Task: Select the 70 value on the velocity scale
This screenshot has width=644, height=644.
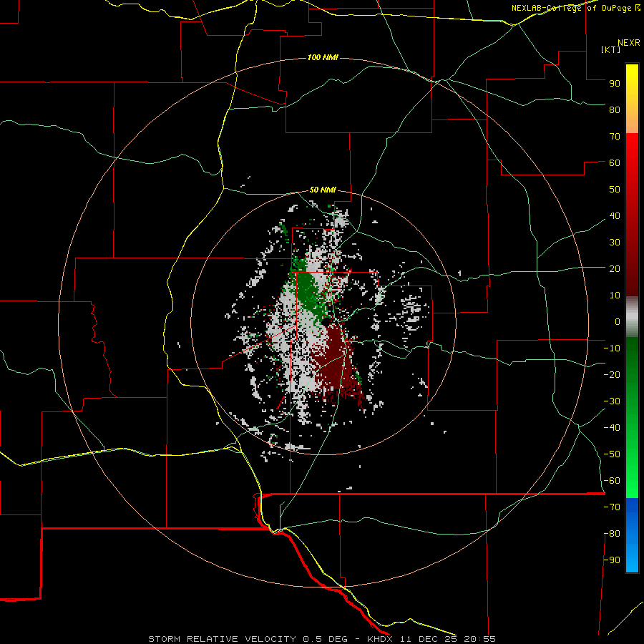Action: tap(615, 137)
